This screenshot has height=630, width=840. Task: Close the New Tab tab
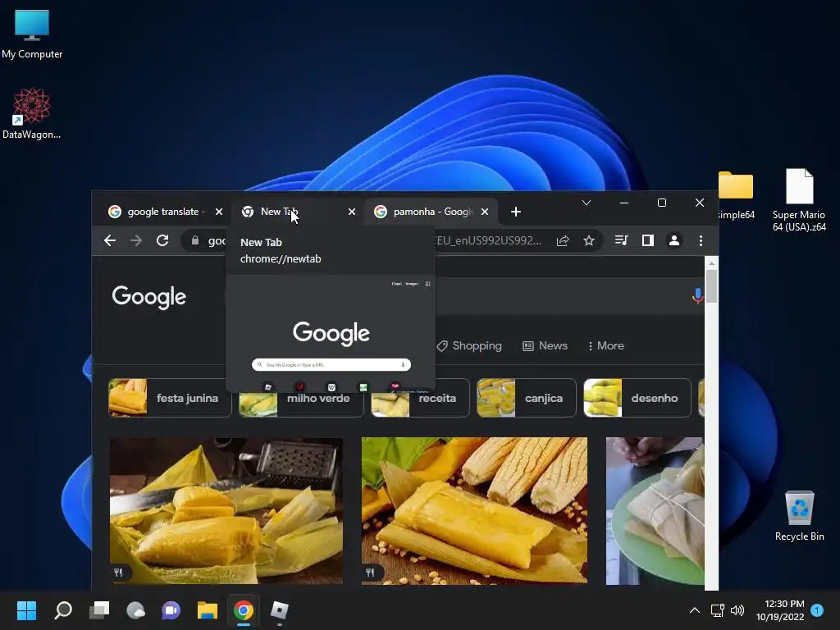click(x=351, y=212)
